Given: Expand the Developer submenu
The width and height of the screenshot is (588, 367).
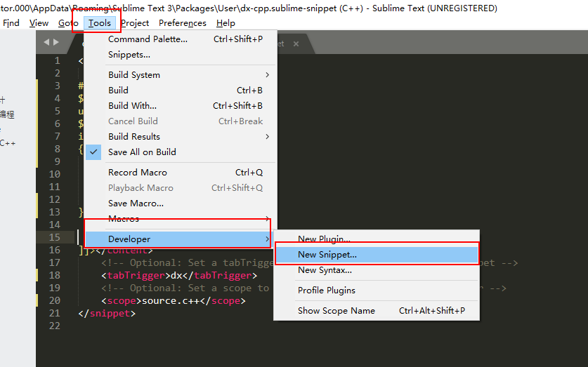Looking at the screenshot, I should click(x=181, y=239).
